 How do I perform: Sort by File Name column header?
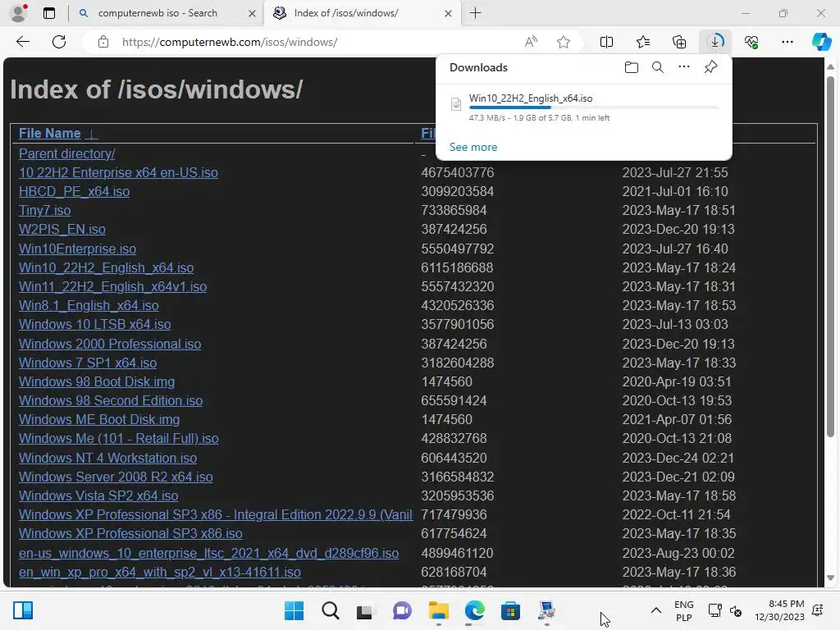(50, 133)
